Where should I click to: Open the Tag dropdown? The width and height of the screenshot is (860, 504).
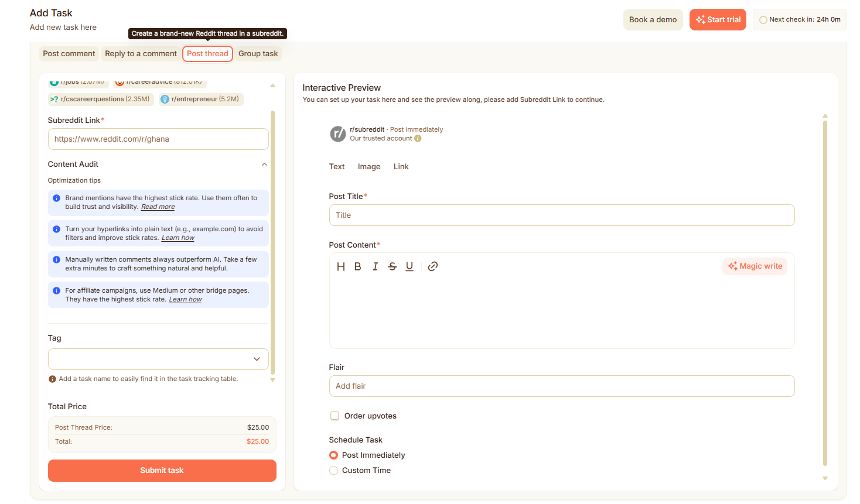tap(158, 359)
